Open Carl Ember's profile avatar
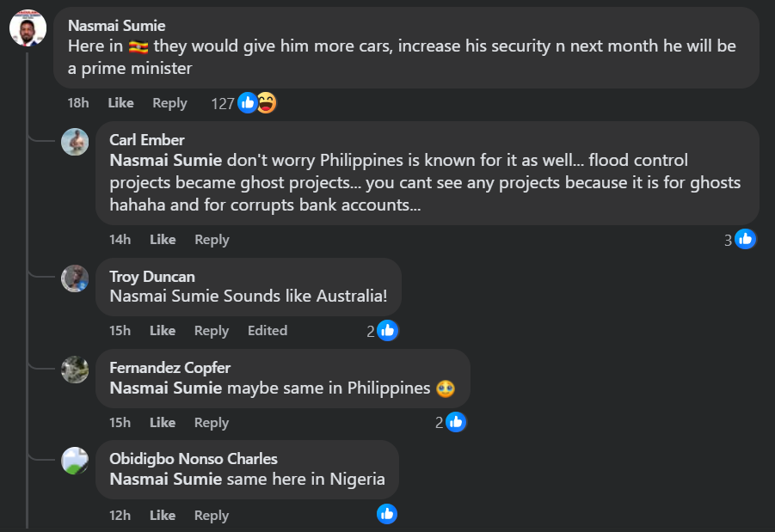This screenshot has height=532, width=775. tap(75, 142)
